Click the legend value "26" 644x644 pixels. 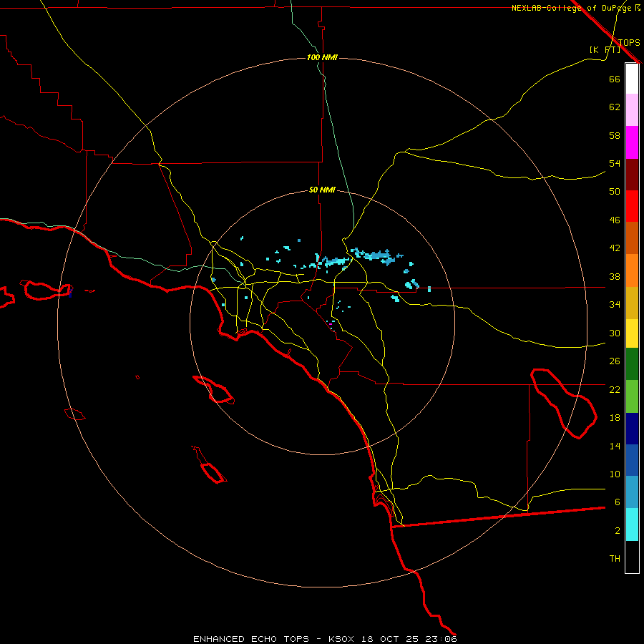coord(615,361)
